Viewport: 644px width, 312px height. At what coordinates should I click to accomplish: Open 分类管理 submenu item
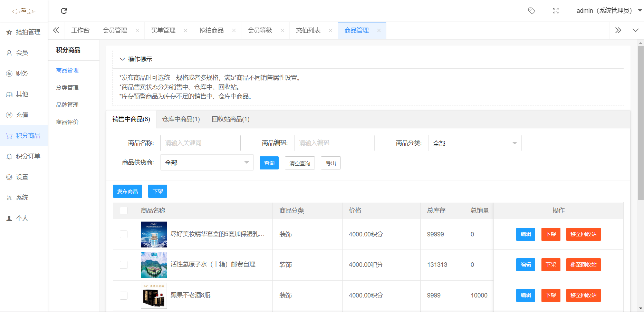tap(67, 87)
